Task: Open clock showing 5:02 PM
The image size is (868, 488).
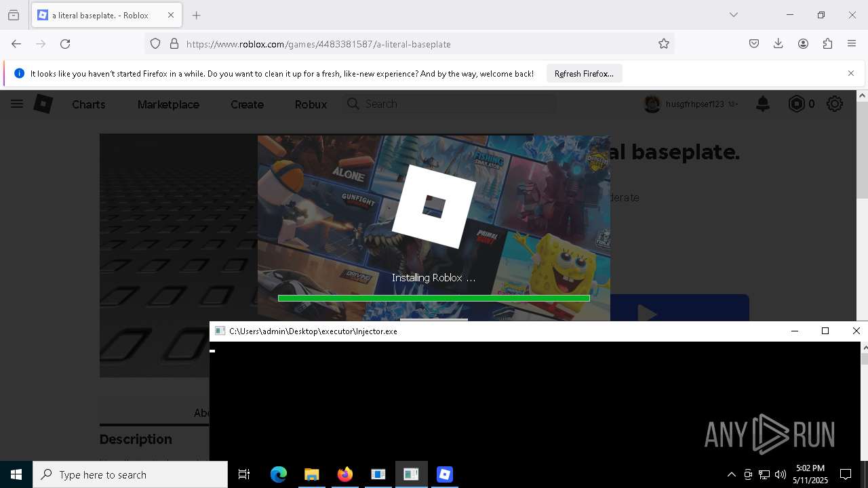Action: click(x=810, y=474)
